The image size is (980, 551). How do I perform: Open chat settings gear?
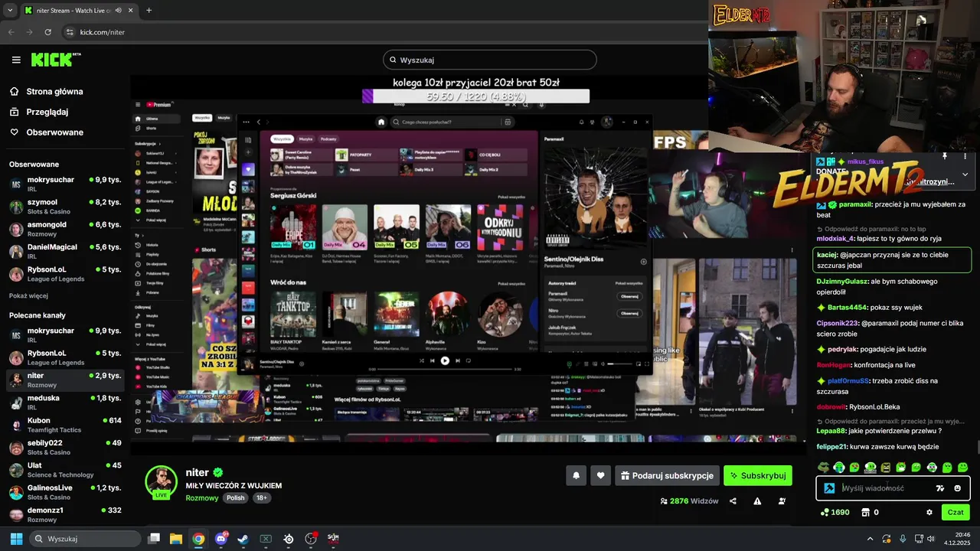click(929, 512)
